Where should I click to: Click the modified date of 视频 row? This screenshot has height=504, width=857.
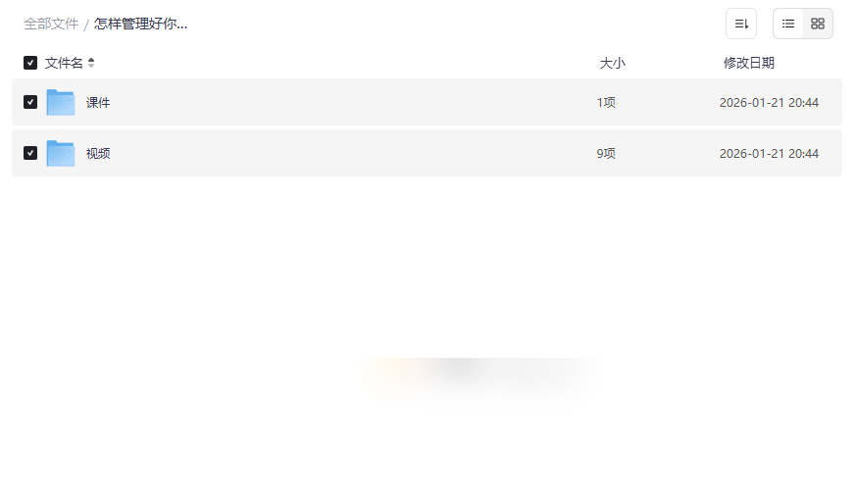click(769, 153)
